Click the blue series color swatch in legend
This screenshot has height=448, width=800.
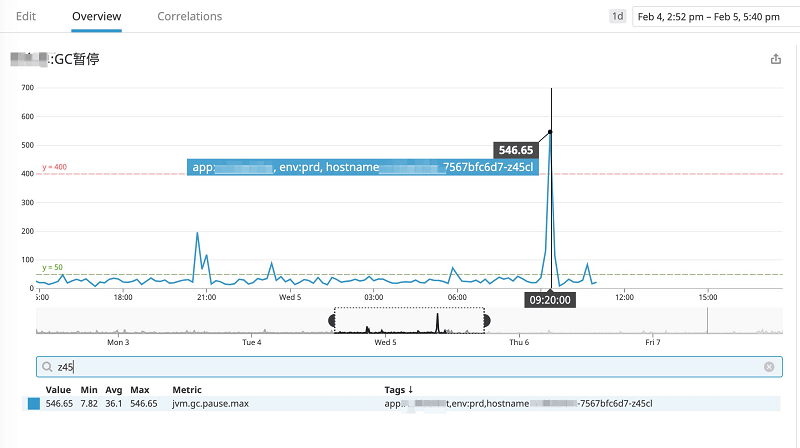coord(33,404)
